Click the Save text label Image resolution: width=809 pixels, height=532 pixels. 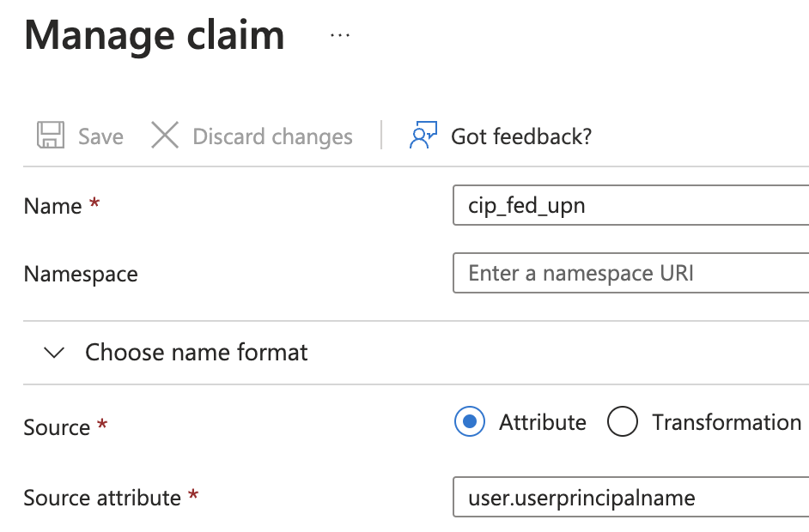point(100,136)
